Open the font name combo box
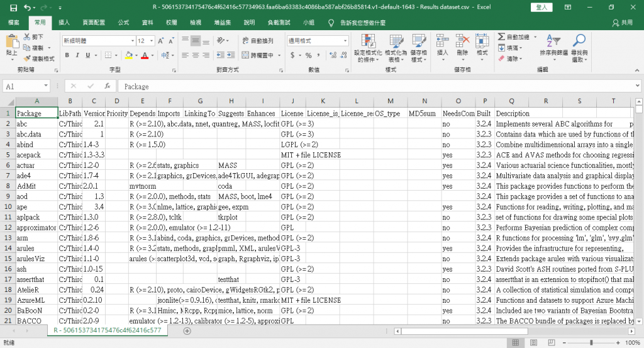Viewport: 644px width, 348px height. pos(99,41)
